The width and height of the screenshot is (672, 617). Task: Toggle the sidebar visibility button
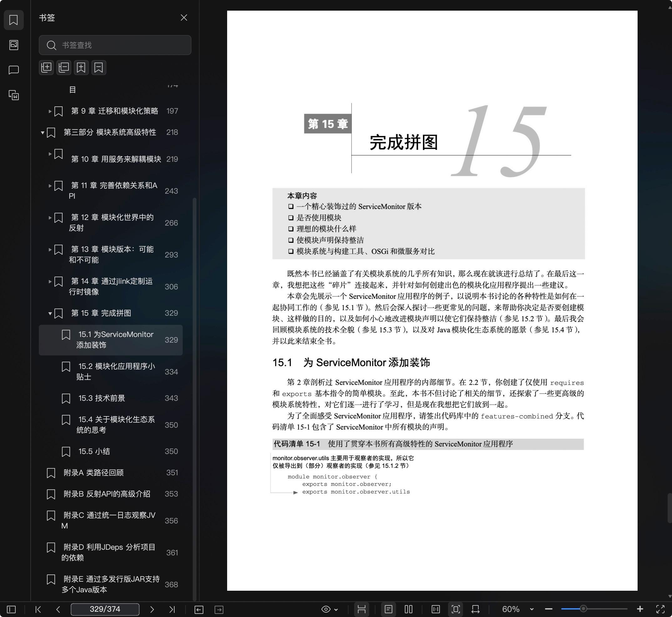tap(11, 610)
